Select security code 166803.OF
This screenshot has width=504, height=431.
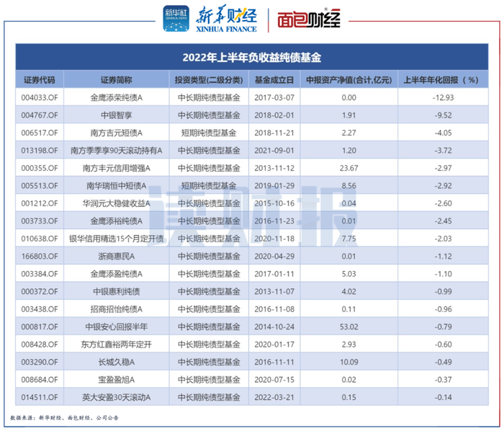(40, 257)
